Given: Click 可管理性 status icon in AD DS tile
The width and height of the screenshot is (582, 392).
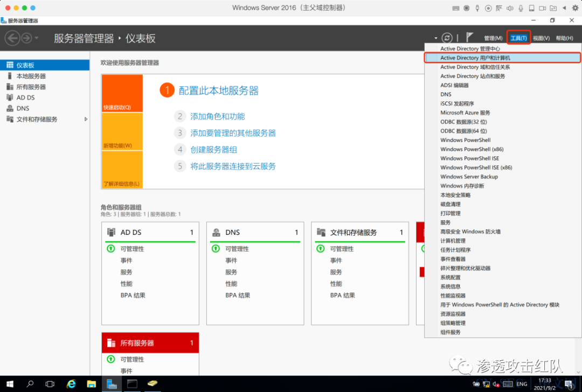Looking at the screenshot, I should pos(111,249).
